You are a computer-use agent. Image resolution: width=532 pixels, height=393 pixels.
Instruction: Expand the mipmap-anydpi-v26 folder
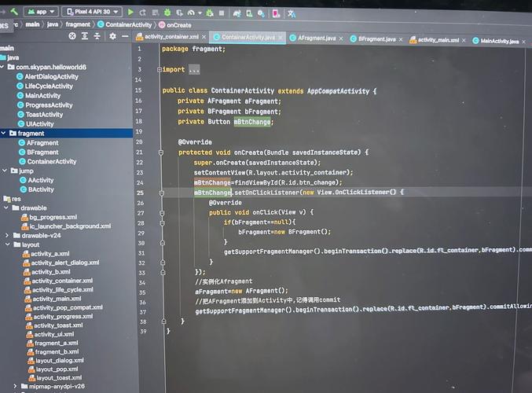(x=15, y=386)
